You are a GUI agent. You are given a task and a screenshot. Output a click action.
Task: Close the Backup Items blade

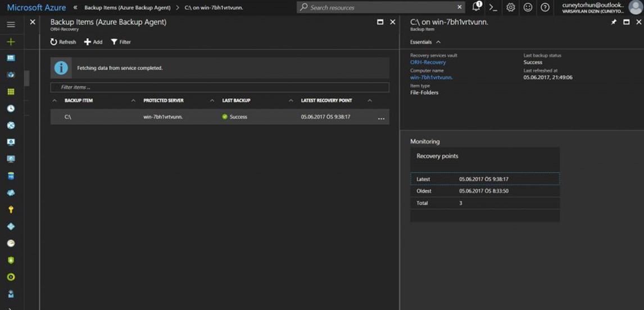tap(392, 22)
